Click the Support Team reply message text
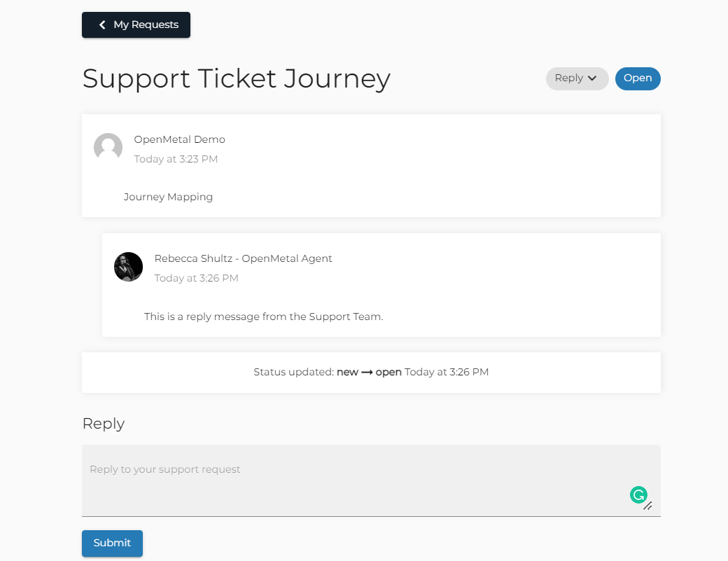Viewport: 728px width, 561px height. [x=263, y=317]
